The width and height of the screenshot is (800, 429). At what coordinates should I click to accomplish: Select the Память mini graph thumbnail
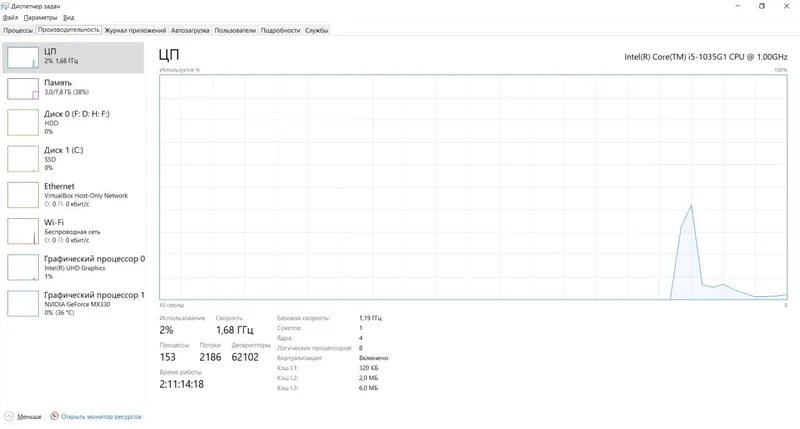click(22, 90)
